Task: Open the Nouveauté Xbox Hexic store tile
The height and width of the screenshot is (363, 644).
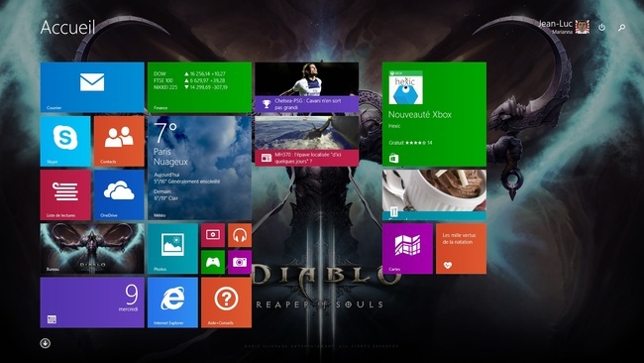Action: click(434, 114)
